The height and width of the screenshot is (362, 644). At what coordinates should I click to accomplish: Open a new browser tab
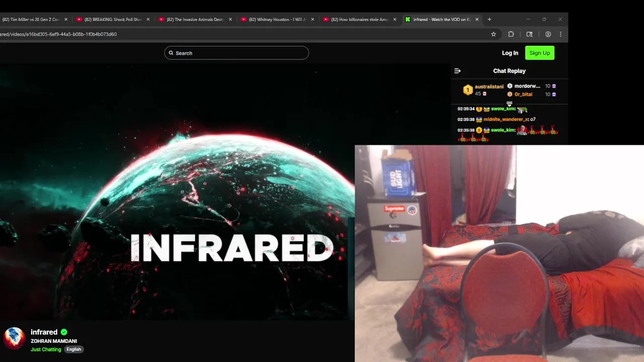(x=489, y=20)
